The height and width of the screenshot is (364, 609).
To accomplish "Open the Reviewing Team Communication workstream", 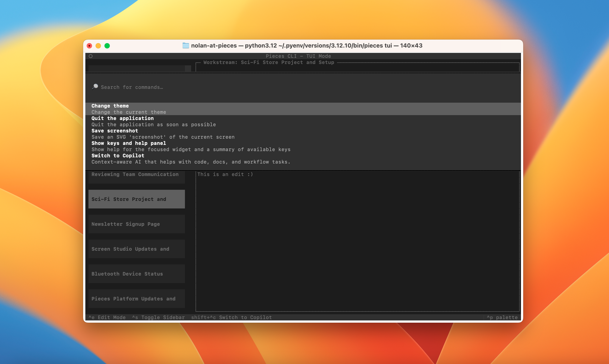I will click(137, 177).
